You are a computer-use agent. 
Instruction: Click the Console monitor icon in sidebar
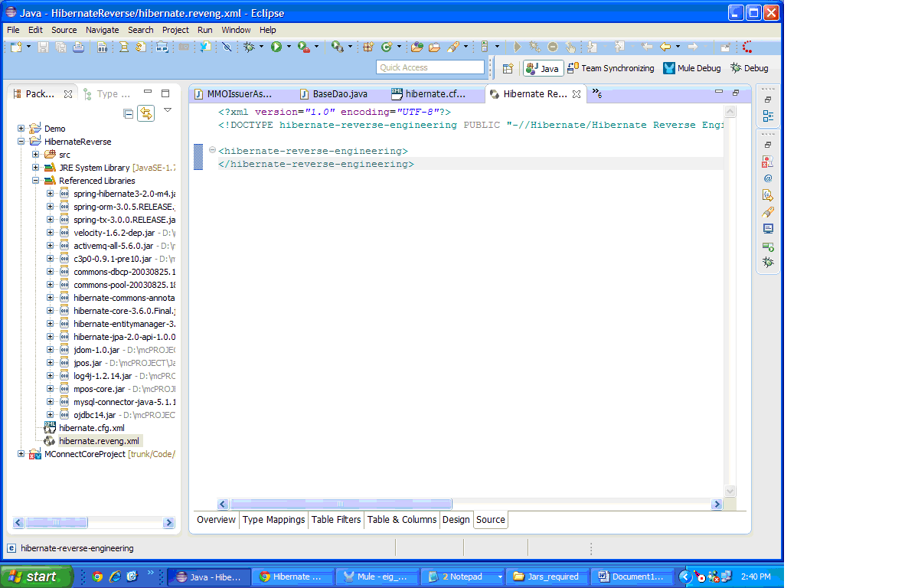point(767,229)
